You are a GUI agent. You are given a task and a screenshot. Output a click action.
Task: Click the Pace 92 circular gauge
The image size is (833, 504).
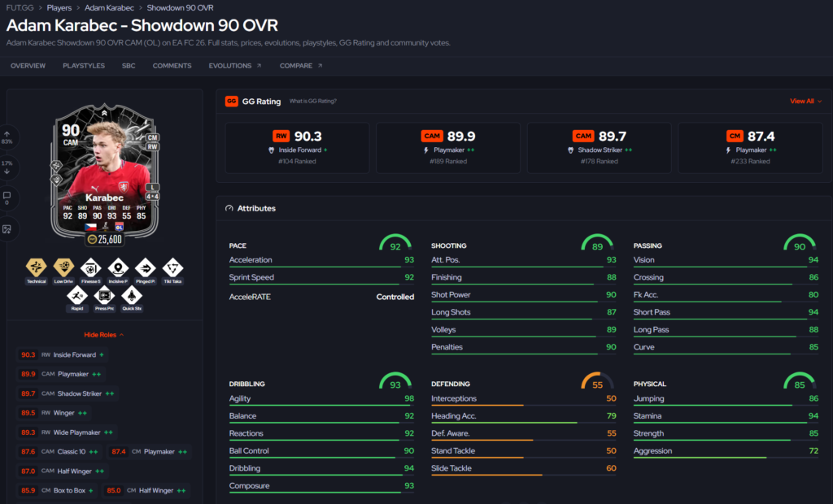[395, 243]
